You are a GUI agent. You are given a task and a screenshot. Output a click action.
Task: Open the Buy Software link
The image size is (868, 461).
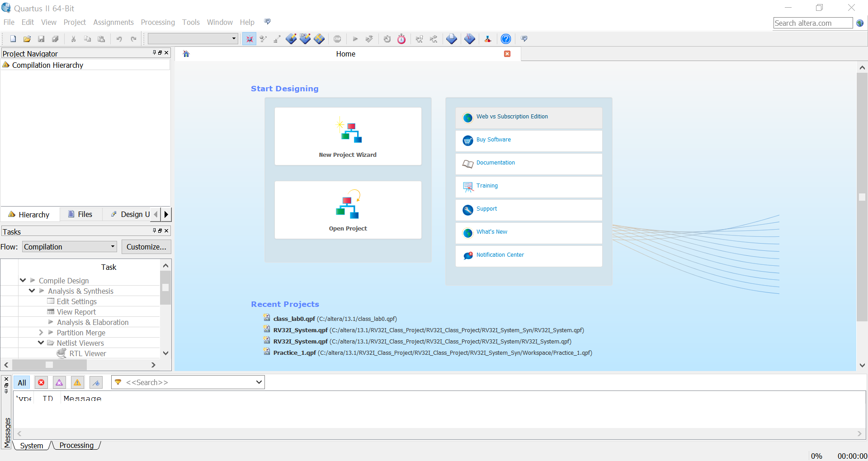coord(528,141)
